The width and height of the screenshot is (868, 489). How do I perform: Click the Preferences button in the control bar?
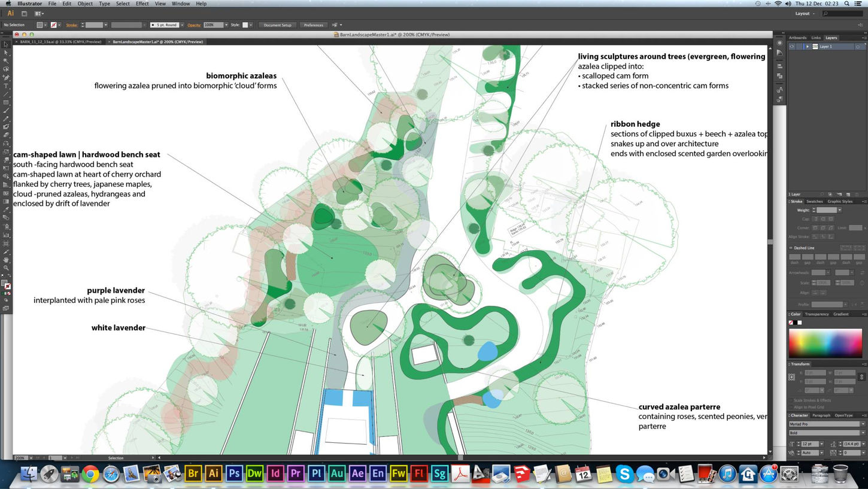click(315, 25)
